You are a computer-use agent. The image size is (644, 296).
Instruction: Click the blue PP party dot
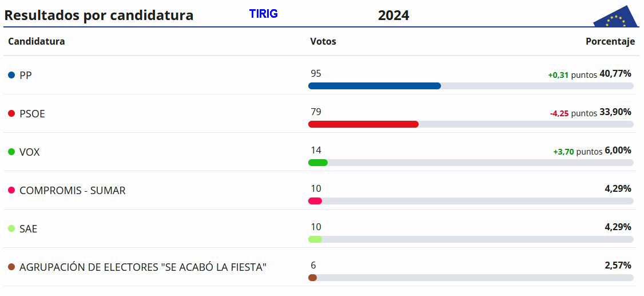(11, 76)
